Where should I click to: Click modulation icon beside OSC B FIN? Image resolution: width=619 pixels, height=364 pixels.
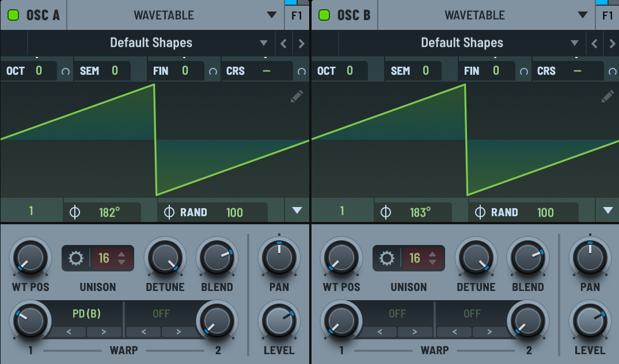pyautogui.click(x=524, y=71)
